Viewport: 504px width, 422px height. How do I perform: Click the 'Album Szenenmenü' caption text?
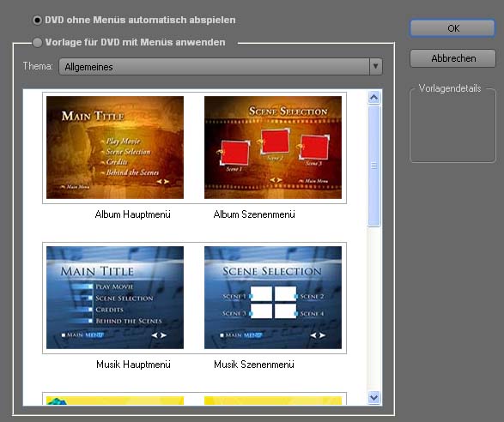pyautogui.click(x=254, y=214)
